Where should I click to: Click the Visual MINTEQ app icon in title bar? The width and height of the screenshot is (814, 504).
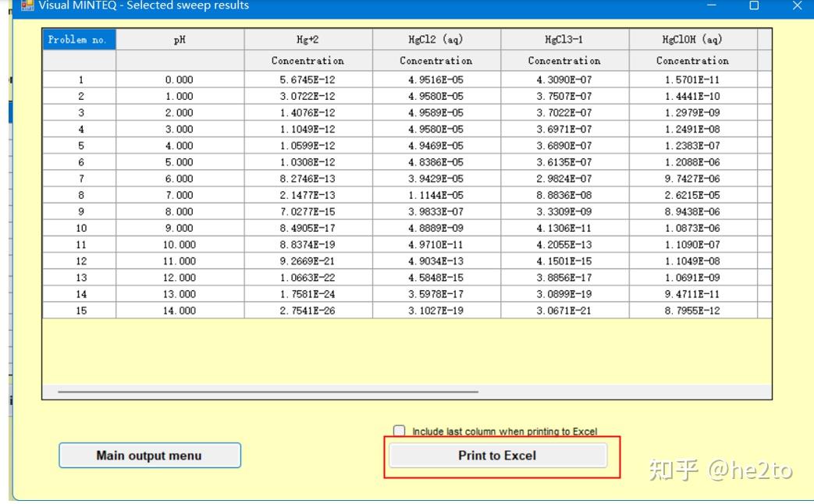pos(27,5)
